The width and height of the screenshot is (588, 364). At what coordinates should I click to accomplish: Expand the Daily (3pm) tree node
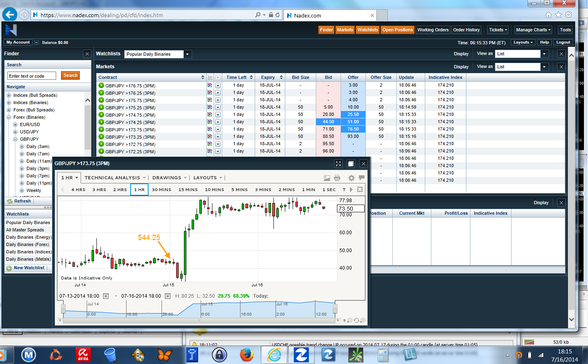point(22,169)
